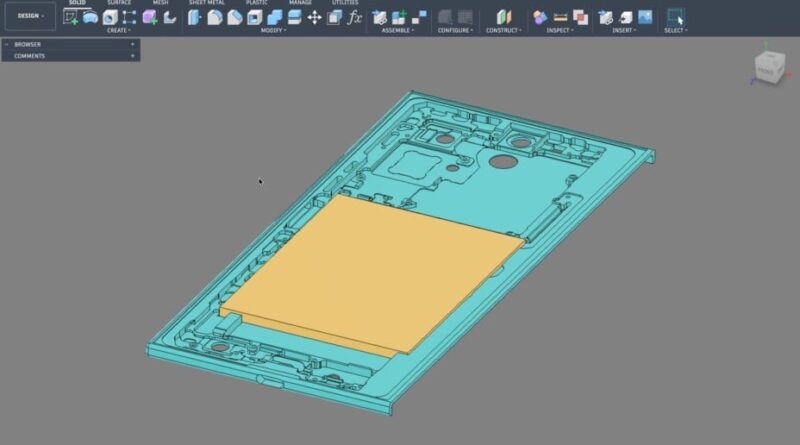Click the Press Pull tool icon
This screenshot has width=800, height=445.
(x=196, y=17)
